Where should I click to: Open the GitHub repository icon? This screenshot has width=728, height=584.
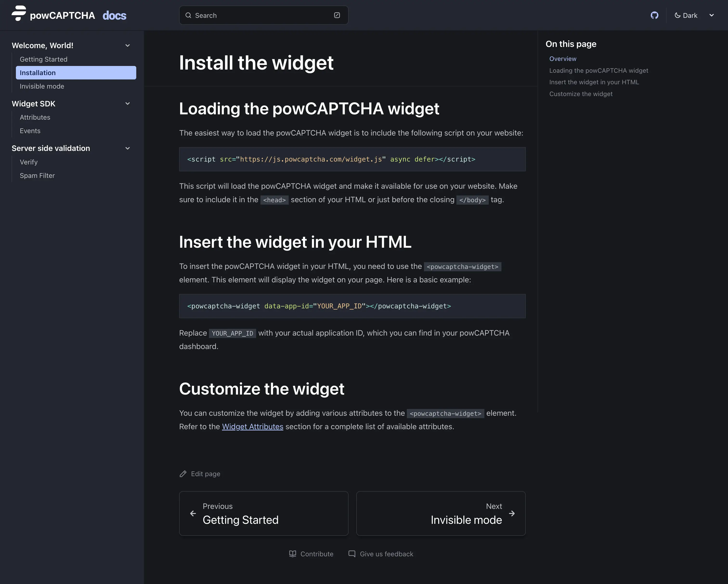tap(654, 15)
